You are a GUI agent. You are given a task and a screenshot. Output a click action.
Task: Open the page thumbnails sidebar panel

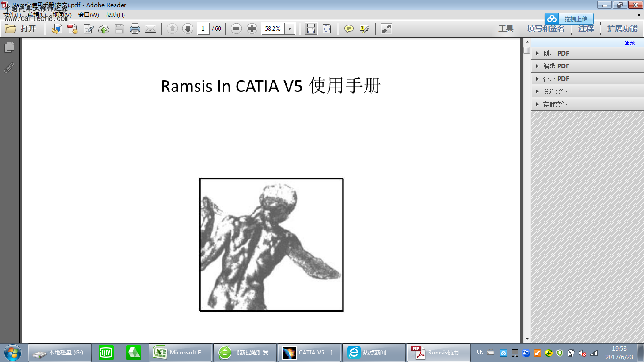9,48
